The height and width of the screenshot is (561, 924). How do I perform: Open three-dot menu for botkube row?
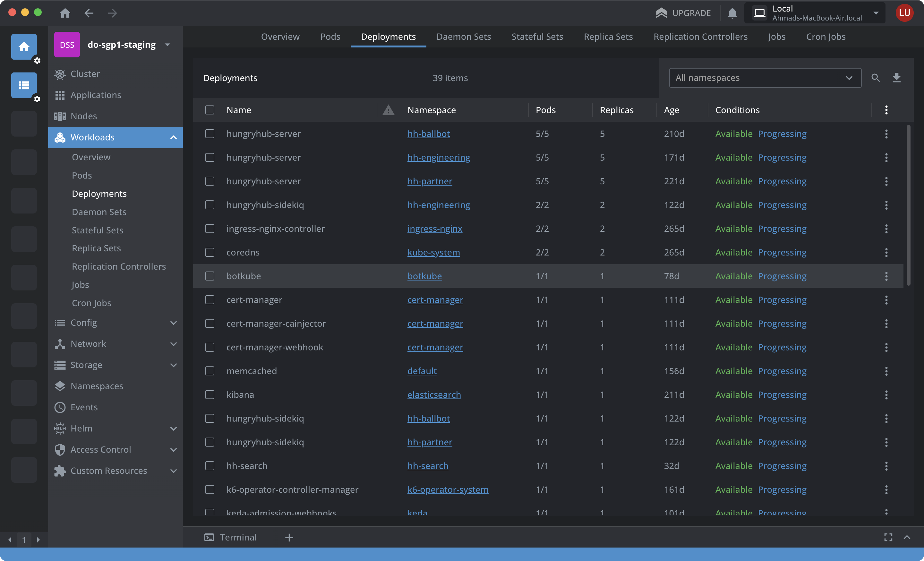(886, 276)
